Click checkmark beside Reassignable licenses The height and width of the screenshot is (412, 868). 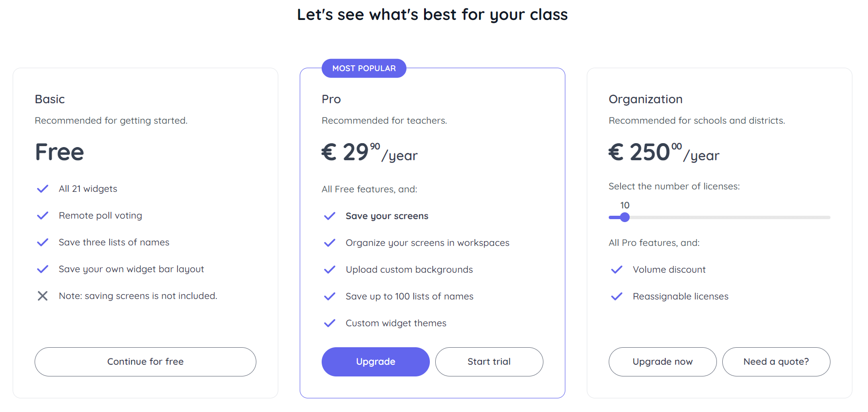(617, 297)
